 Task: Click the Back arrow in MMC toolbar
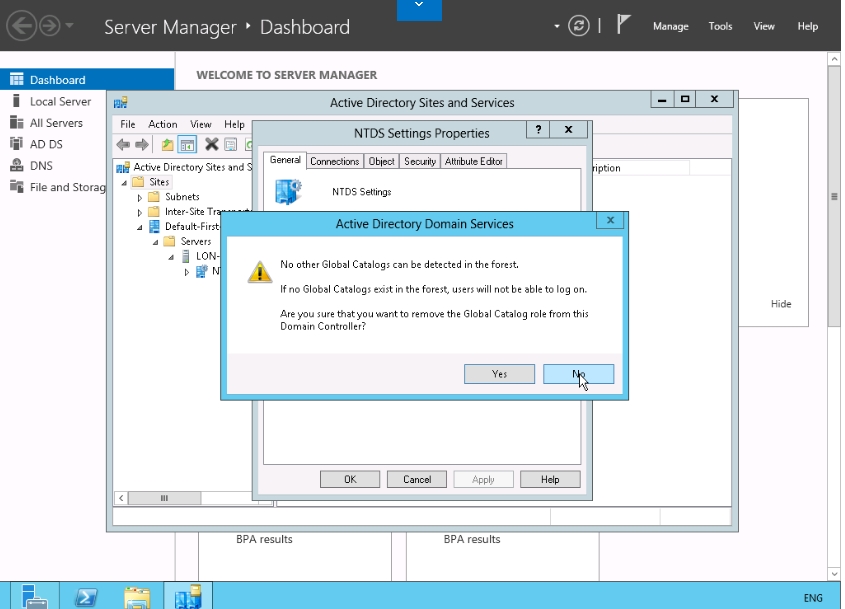click(x=123, y=145)
